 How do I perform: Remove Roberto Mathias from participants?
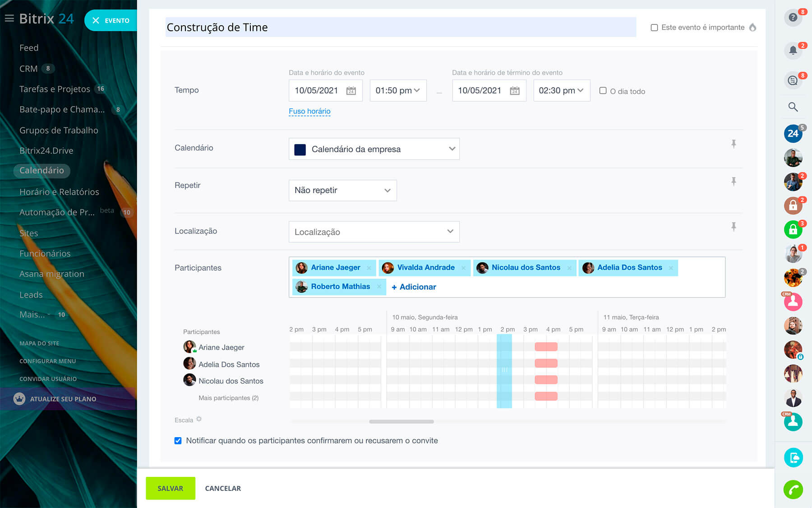pos(379,287)
